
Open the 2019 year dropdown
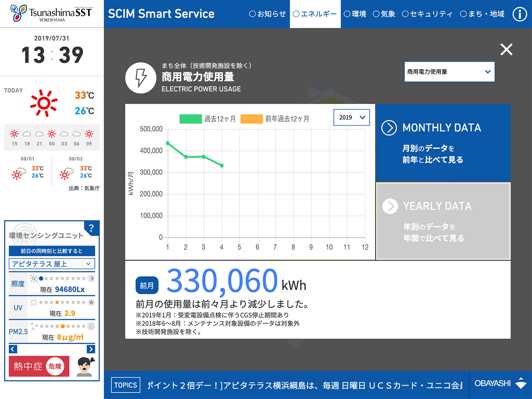pos(351,118)
